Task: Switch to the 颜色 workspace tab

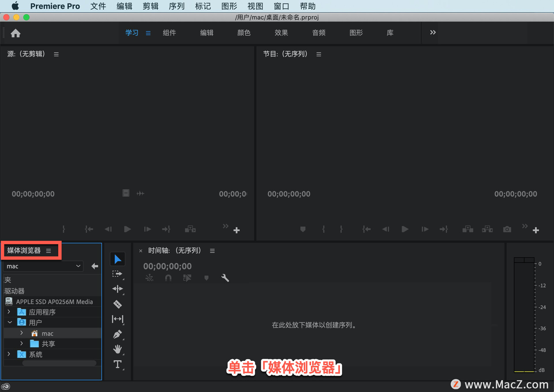Action: click(x=244, y=33)
